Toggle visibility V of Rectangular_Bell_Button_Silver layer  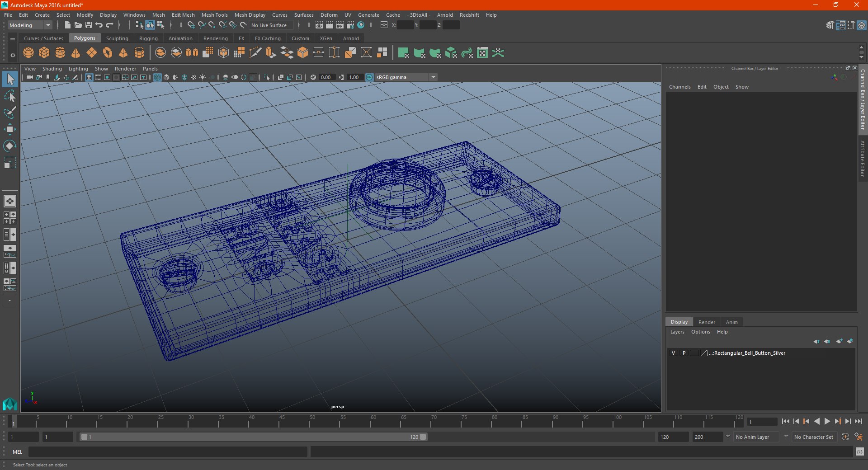tap(673, 353)
